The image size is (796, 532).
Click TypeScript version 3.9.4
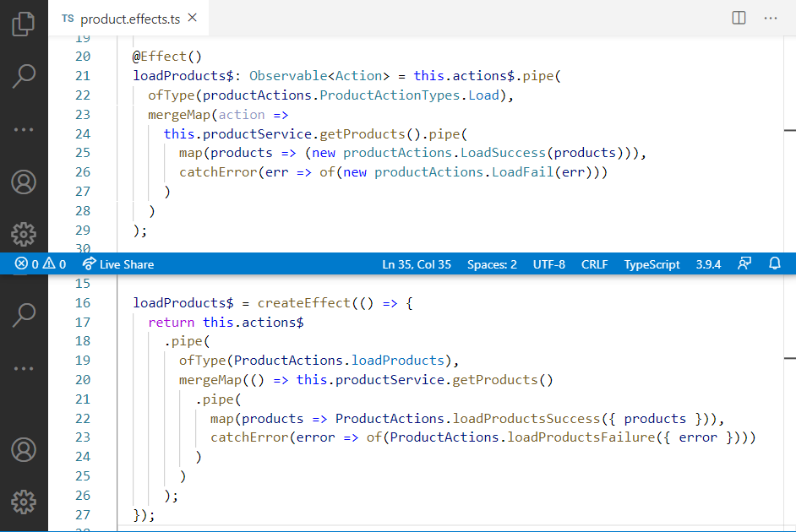708,264
